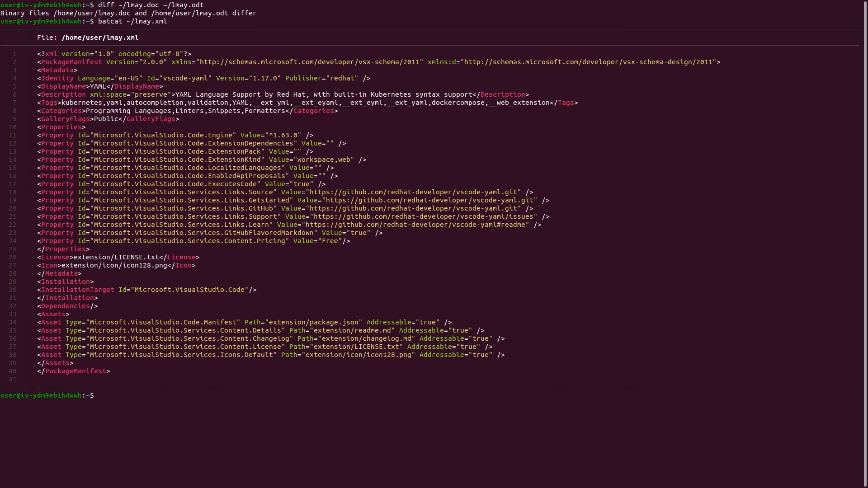Click the vsx-schema-design/2011 URL

click(x=588, y=62)
